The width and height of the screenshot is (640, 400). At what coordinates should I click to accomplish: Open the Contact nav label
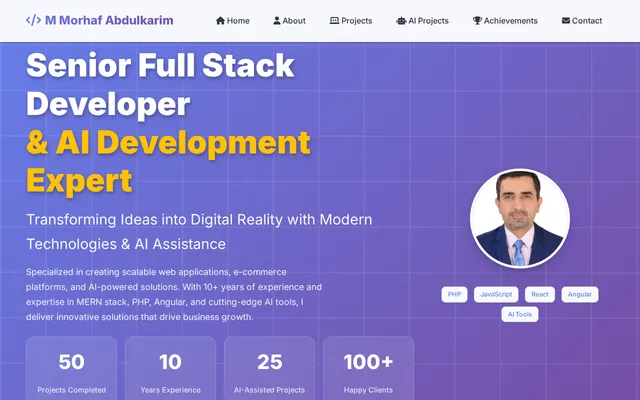[x=587, y=21]
